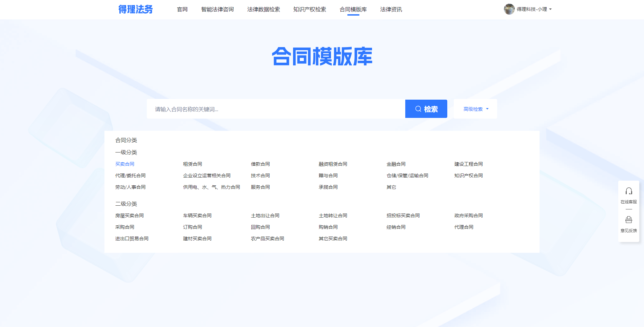Select 企业设立运营相关合同 category

(x=207, y=176)
